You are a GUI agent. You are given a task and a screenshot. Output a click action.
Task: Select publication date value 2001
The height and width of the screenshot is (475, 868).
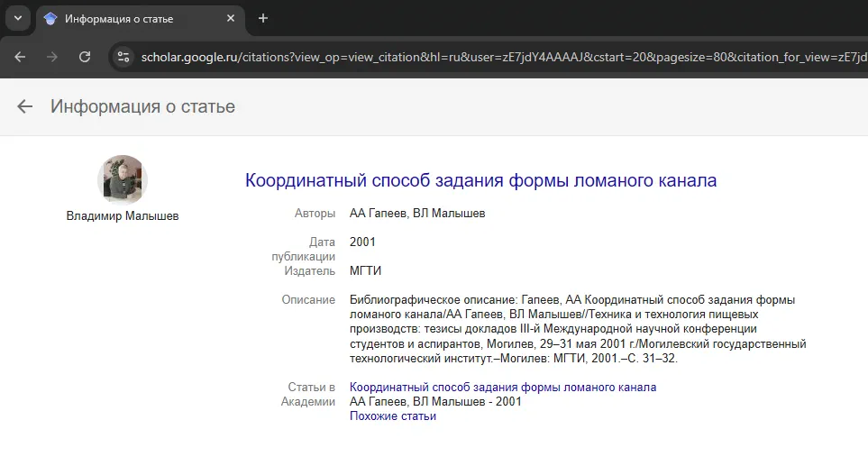coord(362,242)
